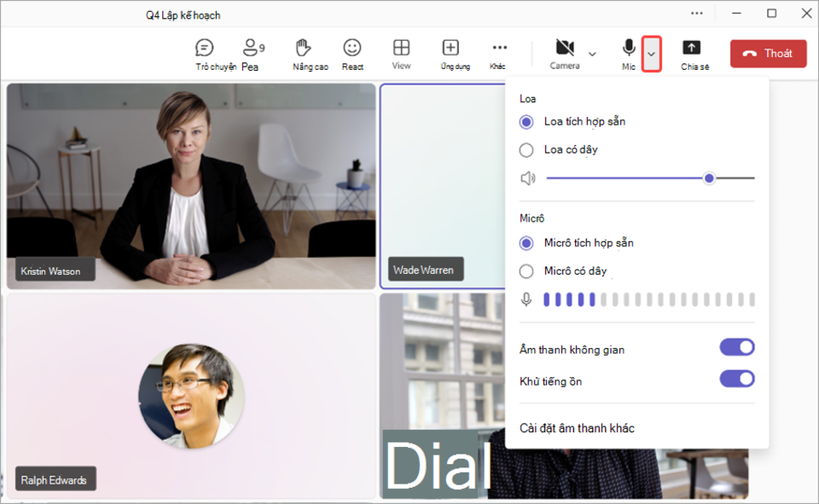The image size is (819, 504).
Task: Expand the Camera options chevron
Action: pos(592,54)
